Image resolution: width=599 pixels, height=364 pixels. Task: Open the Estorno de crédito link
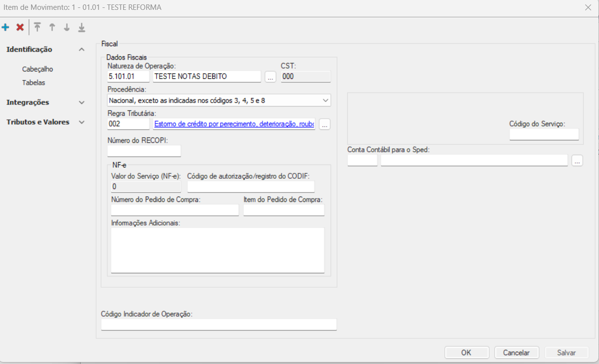[x=234, y=124]
